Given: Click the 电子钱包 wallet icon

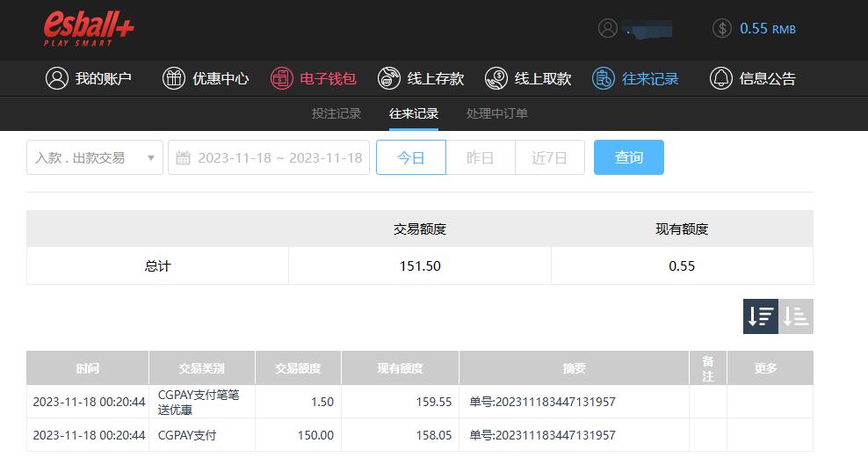Looking at the screenshot, I should [281, 78].
